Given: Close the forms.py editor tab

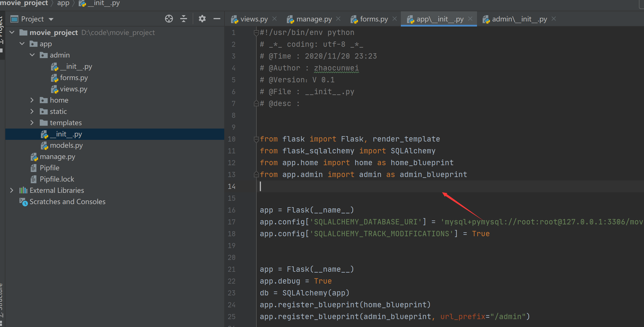Looking at the screenshot, I should [395, 19].
